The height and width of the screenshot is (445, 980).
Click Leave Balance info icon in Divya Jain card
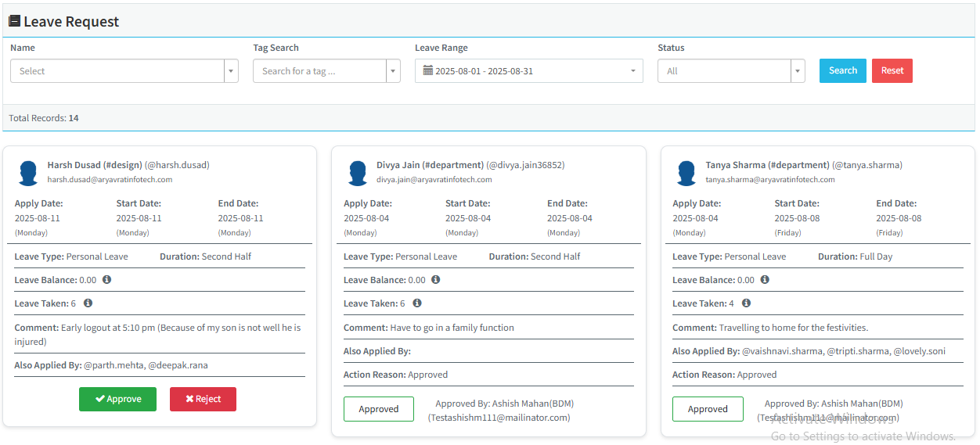(x=435, y=279)
